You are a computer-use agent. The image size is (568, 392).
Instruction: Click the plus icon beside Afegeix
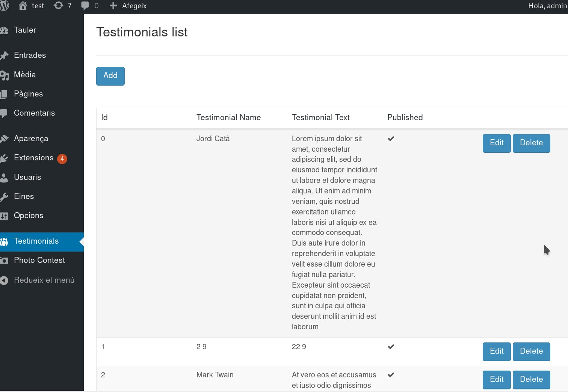pyautogui.click(x=113, y=6)
